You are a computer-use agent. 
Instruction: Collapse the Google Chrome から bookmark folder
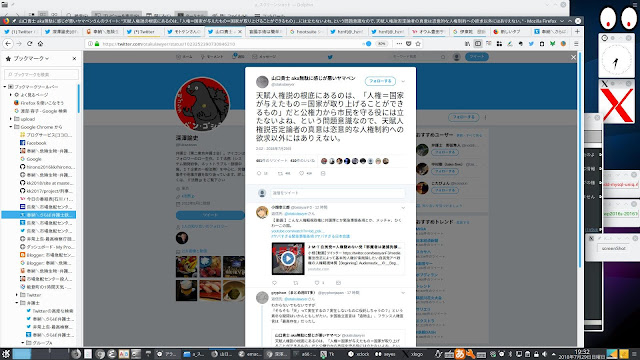coord(11,127)
